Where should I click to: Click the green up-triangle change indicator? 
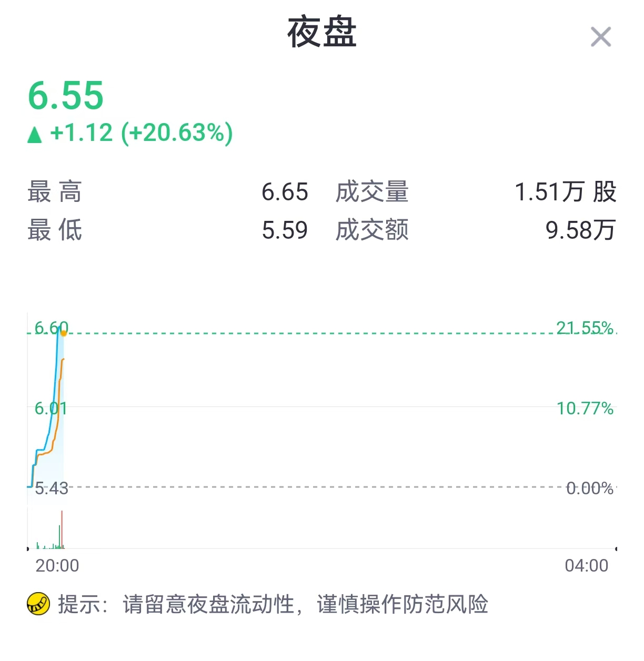click(x=35, y=135)
